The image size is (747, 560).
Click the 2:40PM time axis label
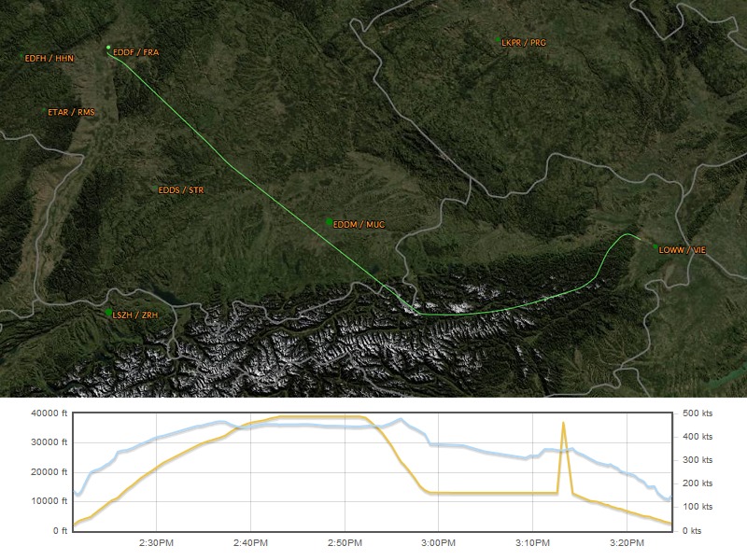[x=250, y=543]
